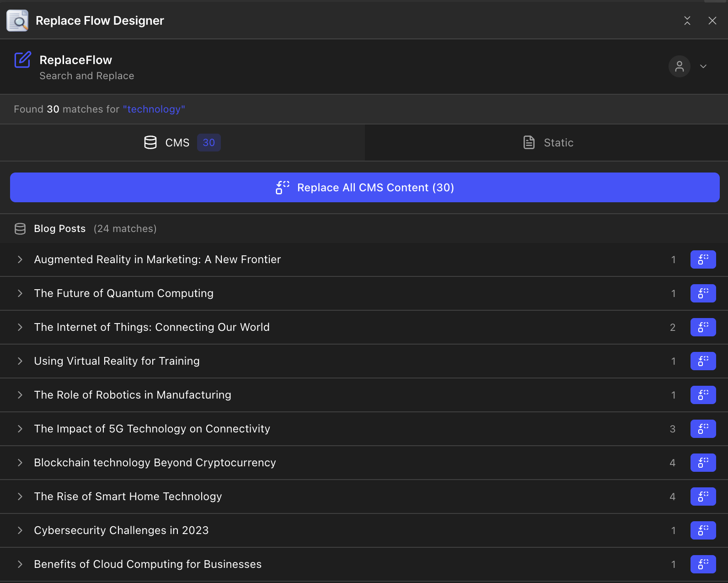The width and height of the screenshot is (728, 583).
Task: Click replace icon for Rise of Smart Home Technology
Action: point(703,497)
